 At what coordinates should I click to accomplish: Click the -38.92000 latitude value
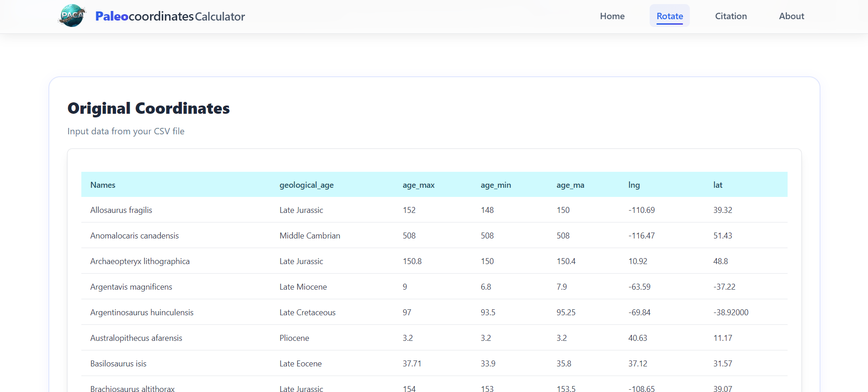coord(731,313)
